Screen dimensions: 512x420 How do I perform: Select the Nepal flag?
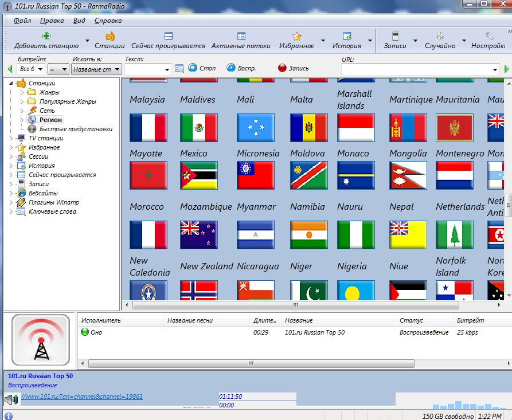[408, 175]
